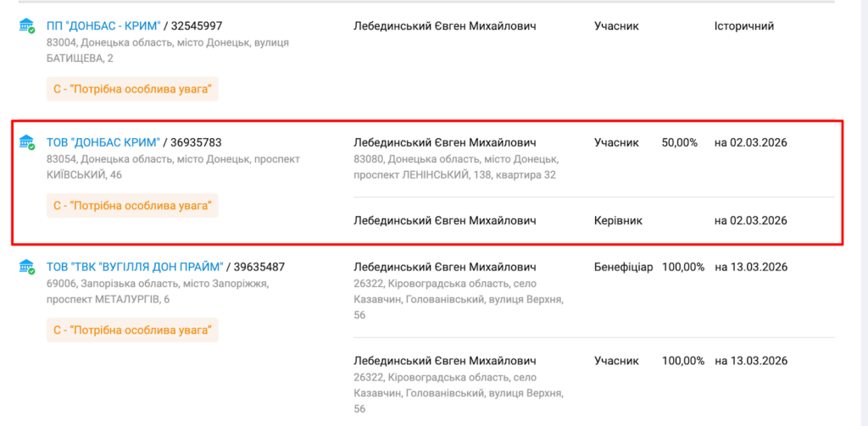Click the ТОВ "ДОНБАС КРИМ" company icon
The image size is (868, 426).
pos(27,142)
